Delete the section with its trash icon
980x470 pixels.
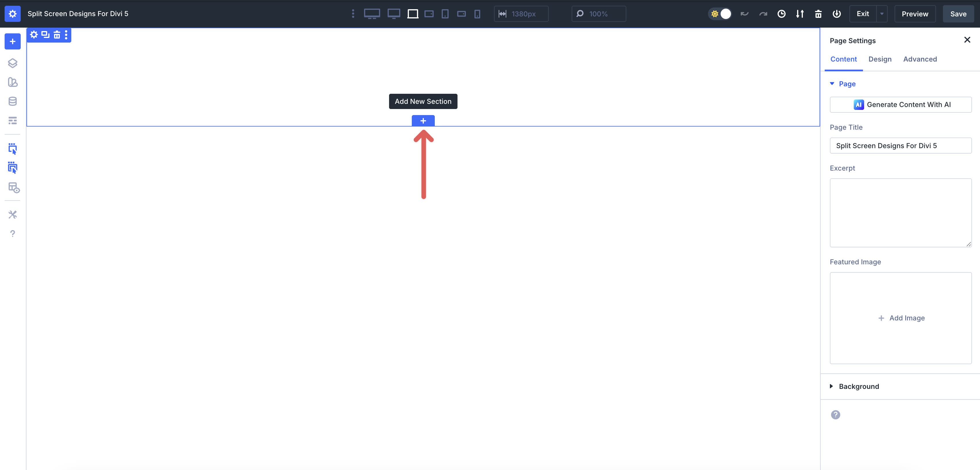pos(57,35)
